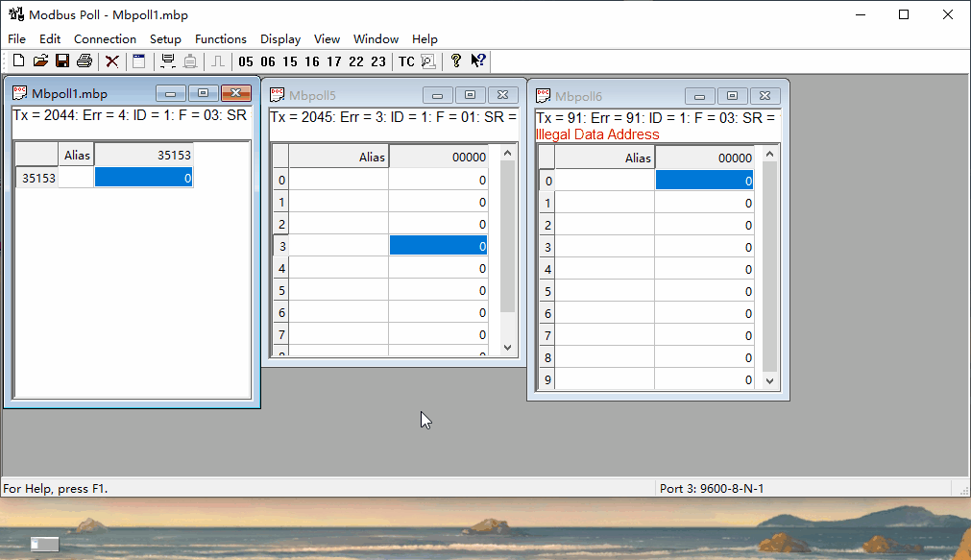
Task: Minimize the Mbpoll6 child window
Action: pyautogui.click(x=700, y=96)
